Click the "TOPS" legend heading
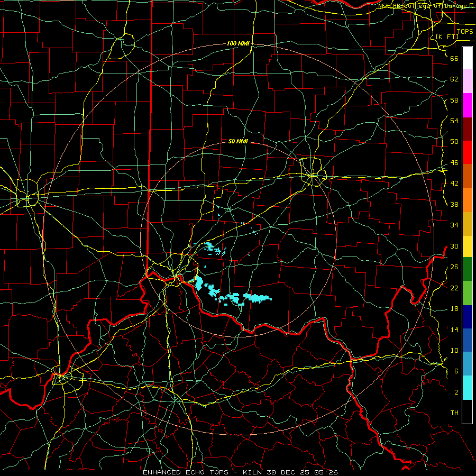Image resolution: width=476 pixels, height=476 pixels. tap(465, 31)
